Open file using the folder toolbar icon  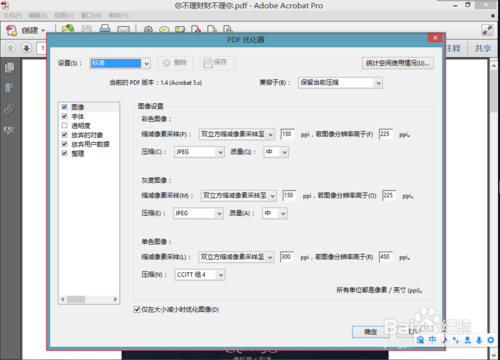[x=68, y=29]
